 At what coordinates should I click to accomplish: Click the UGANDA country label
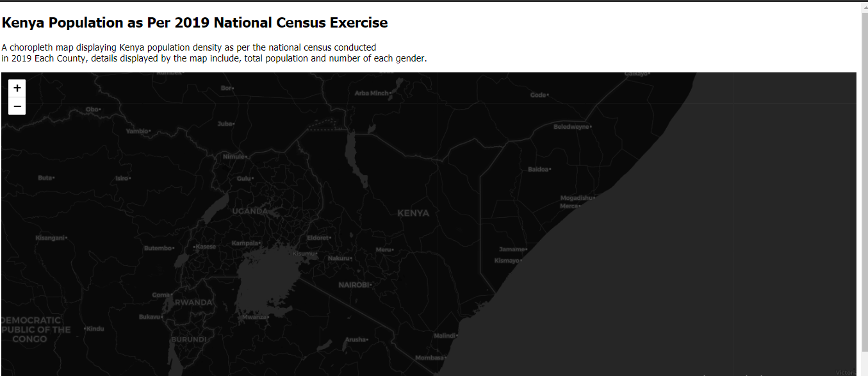point(250,210)
